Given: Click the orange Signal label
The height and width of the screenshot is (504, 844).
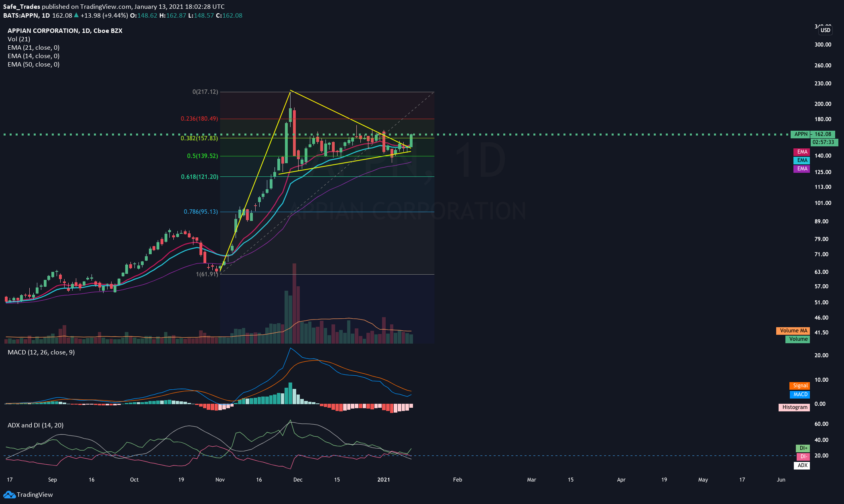Looking at the screenshot, I should click(800, 386).
